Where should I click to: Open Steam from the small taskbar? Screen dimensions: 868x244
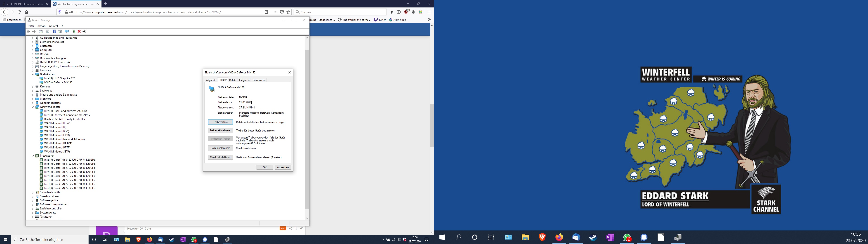coord(172,240)
